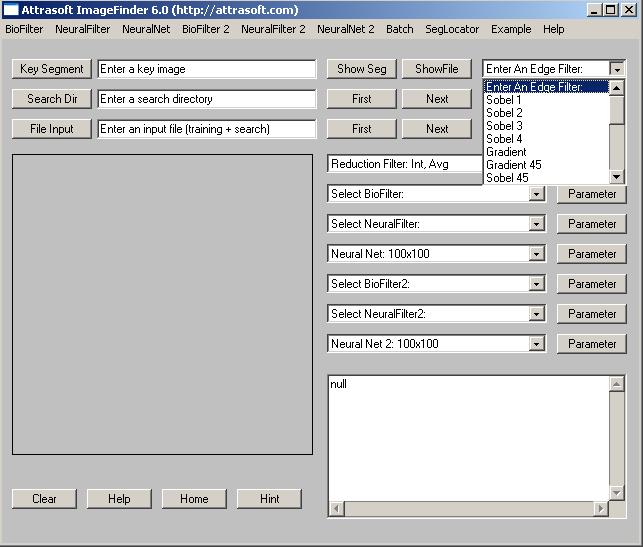643x547 pixels.
Task: Expand the Select BioFilter dropdown
Action: pos(537,194)
